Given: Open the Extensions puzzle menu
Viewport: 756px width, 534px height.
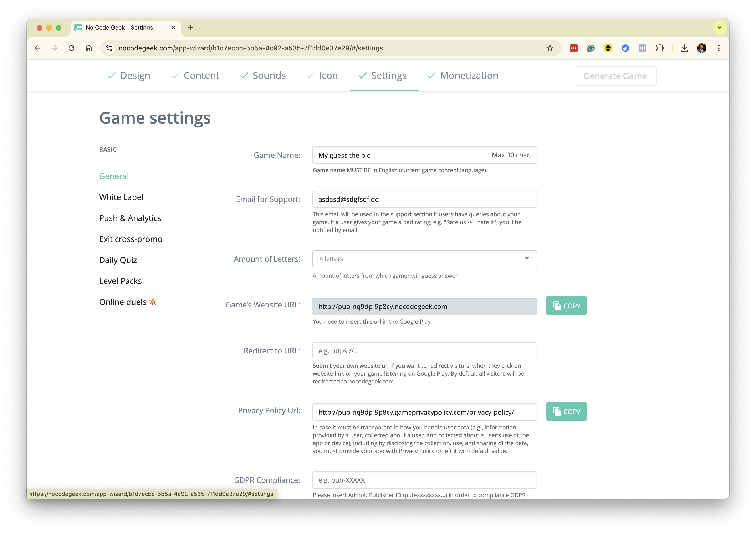Looking at the screenshot, I should click(x=660, y=48).
